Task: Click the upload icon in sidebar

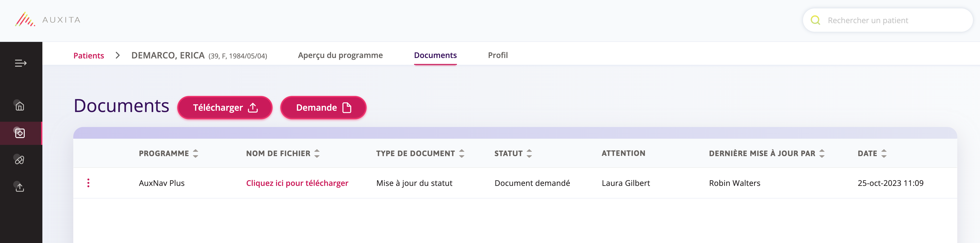Action: point(20,187)
